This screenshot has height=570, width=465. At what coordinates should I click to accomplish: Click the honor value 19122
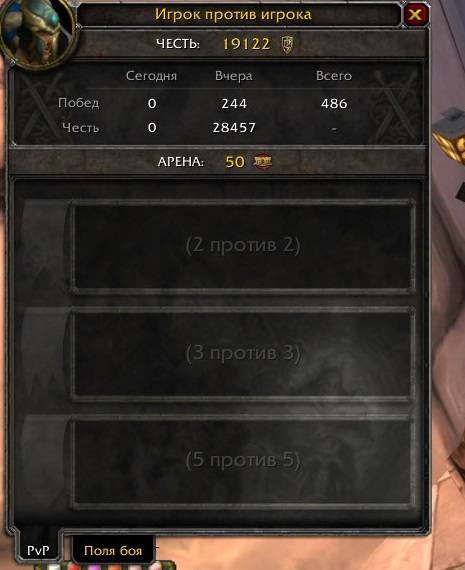point(246,44)
